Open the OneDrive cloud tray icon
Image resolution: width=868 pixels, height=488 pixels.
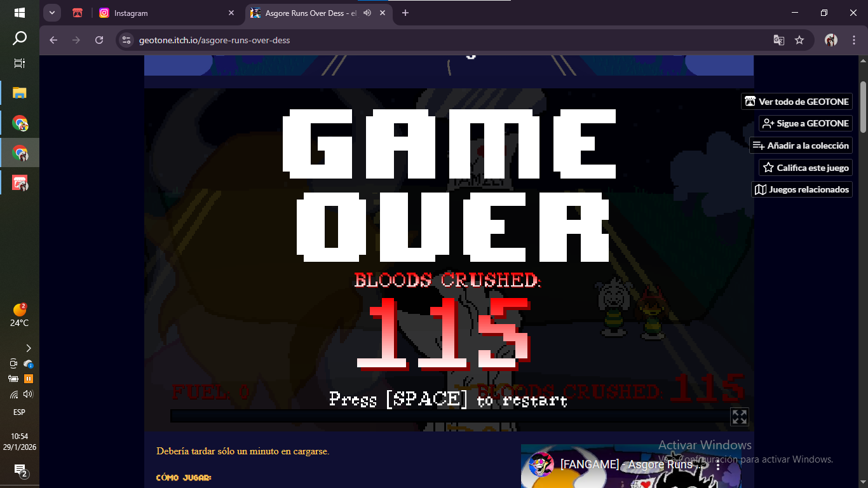pyautogui.click(x=28, y=363)
